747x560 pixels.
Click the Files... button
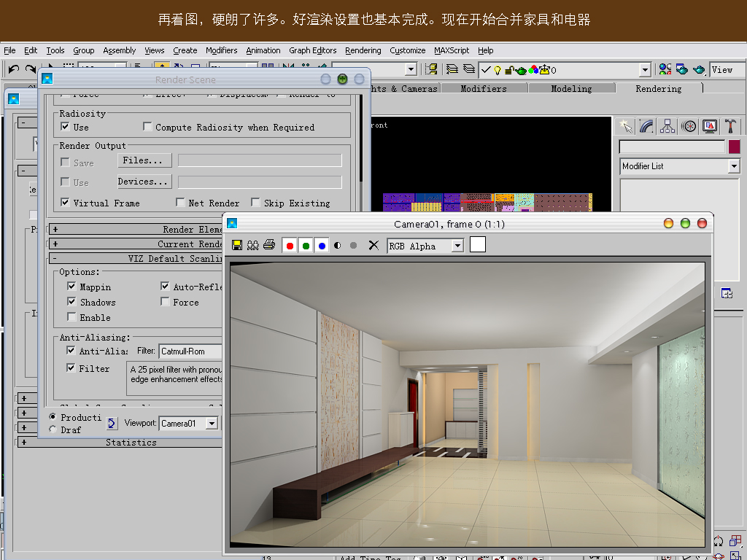click(x=145, y=160)
